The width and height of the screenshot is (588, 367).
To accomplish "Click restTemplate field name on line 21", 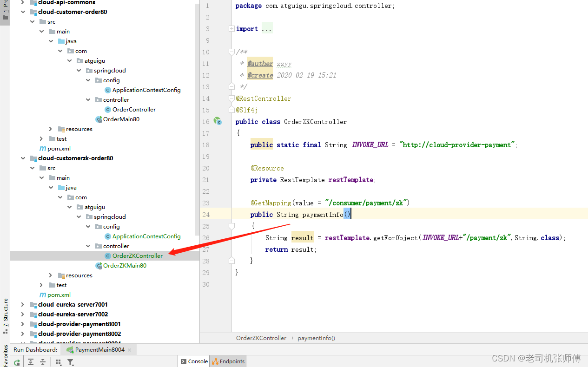I will pyautogui.click(x=351, y=180).
